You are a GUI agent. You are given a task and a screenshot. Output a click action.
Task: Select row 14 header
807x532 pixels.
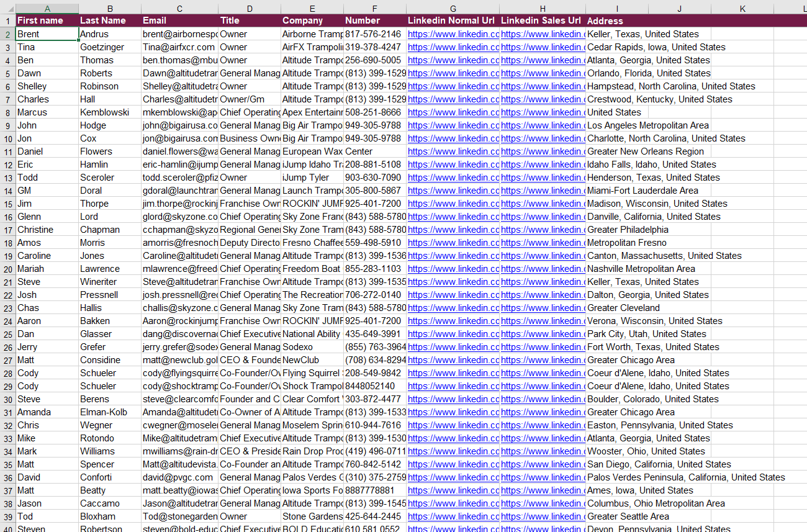[x=7, y=191]
